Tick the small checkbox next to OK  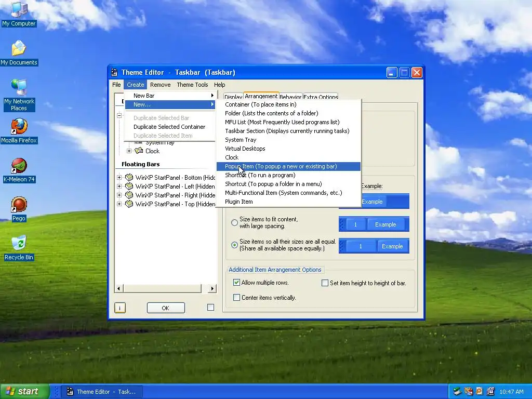[211, 308]
